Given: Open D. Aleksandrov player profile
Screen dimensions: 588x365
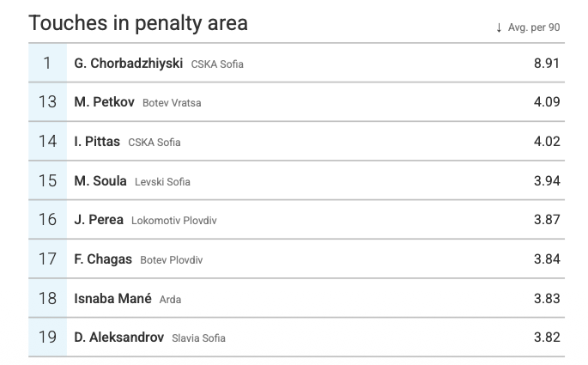Looking at the screenshot, I should point(119,338).
